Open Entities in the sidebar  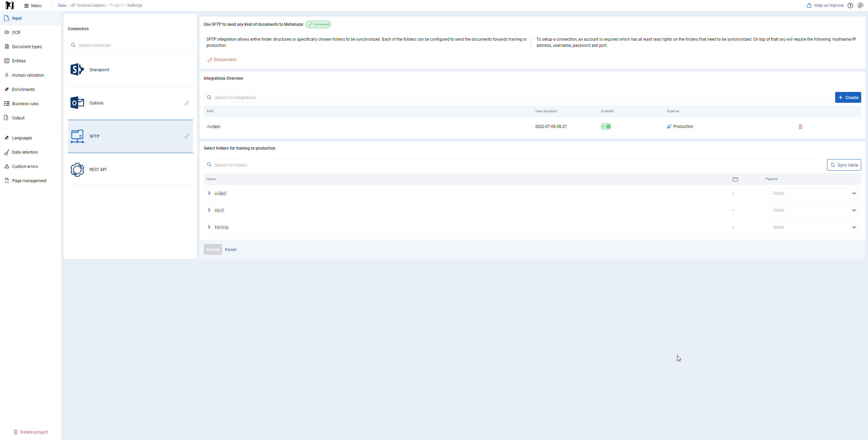pyautogui.click(x=31, y=61)
